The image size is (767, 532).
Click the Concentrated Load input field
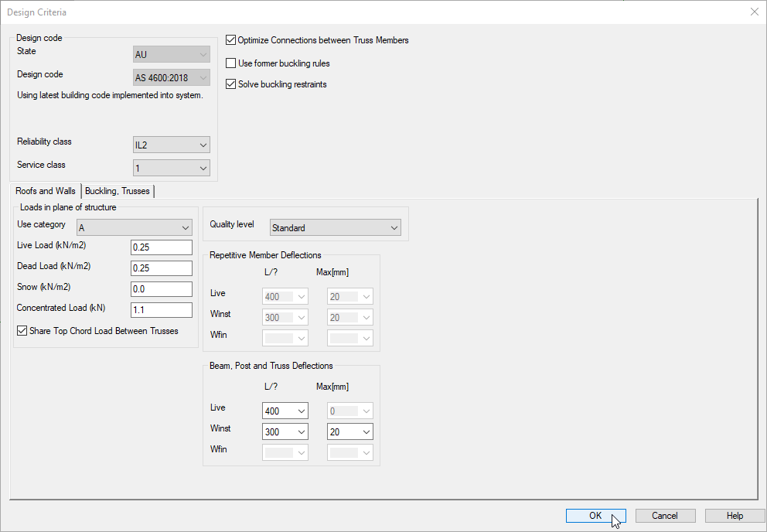[161, 310]
